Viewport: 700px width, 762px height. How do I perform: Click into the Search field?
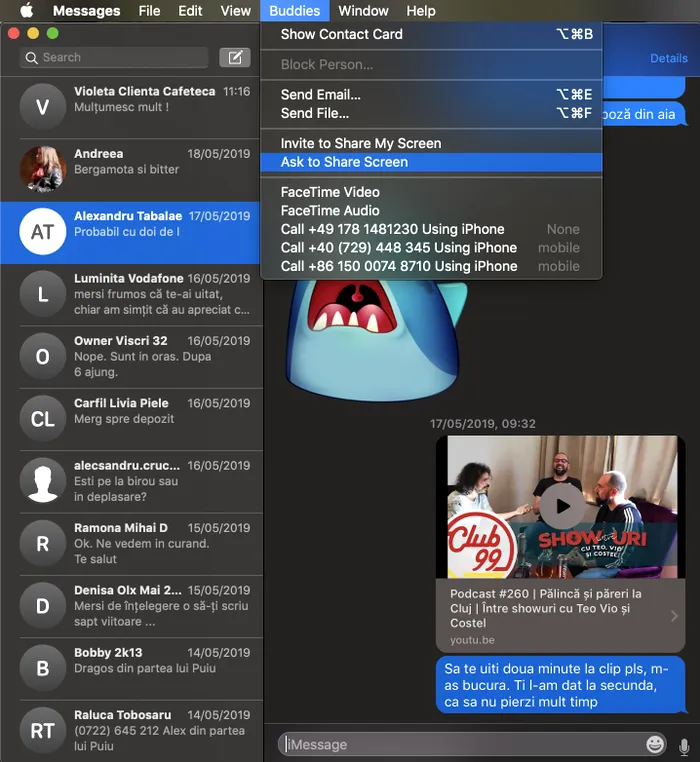pos(114,57)
